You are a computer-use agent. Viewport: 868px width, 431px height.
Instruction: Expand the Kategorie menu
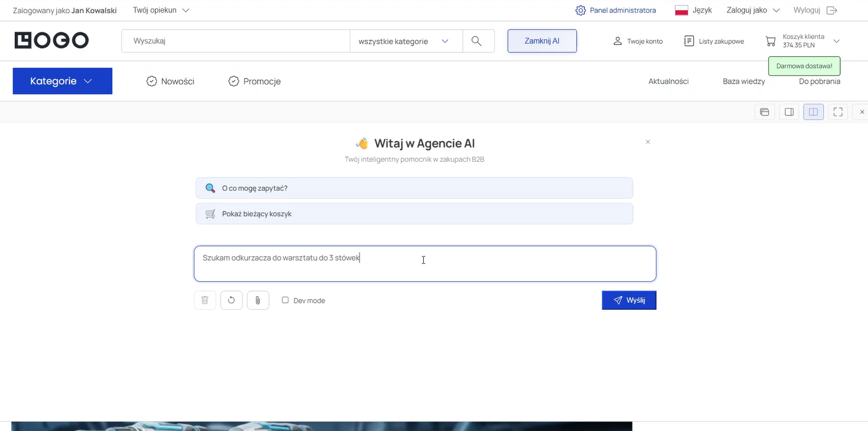click(62, 81)
